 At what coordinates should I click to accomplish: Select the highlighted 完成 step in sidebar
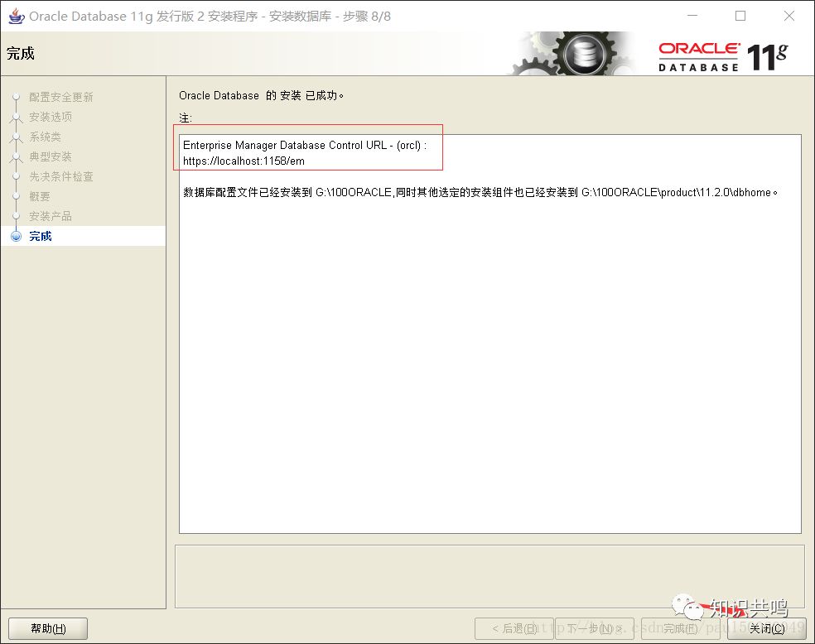[x=83, y=236]
